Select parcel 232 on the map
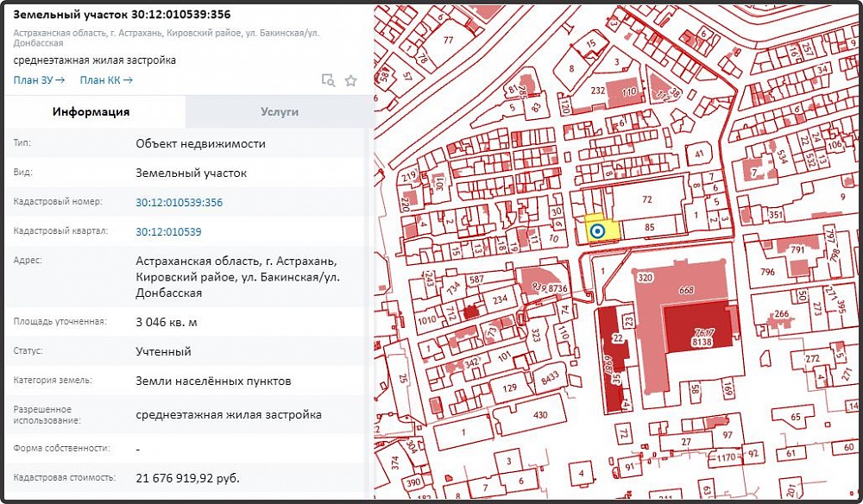The image size is (863, 504). coord(596,89)
